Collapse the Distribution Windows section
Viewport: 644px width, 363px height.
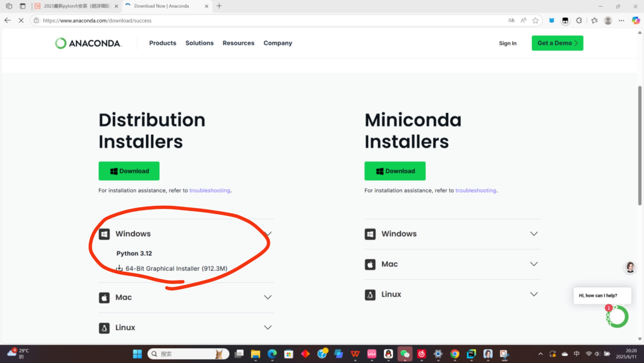186,234
